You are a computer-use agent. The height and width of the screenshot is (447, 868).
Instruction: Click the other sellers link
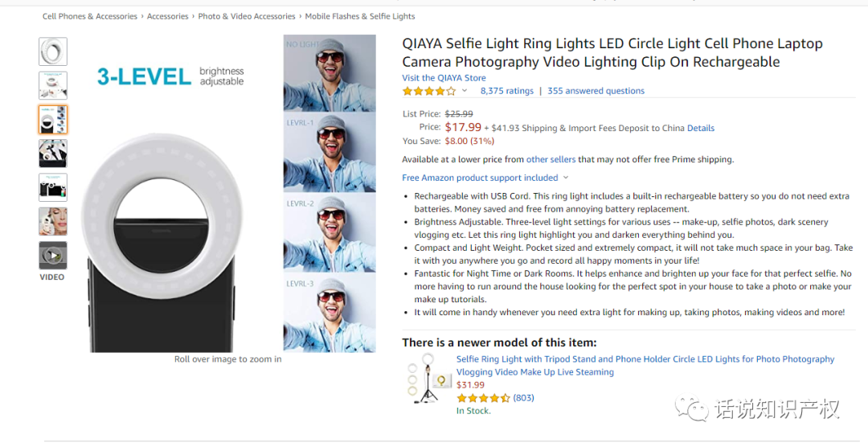click(551, 159)
